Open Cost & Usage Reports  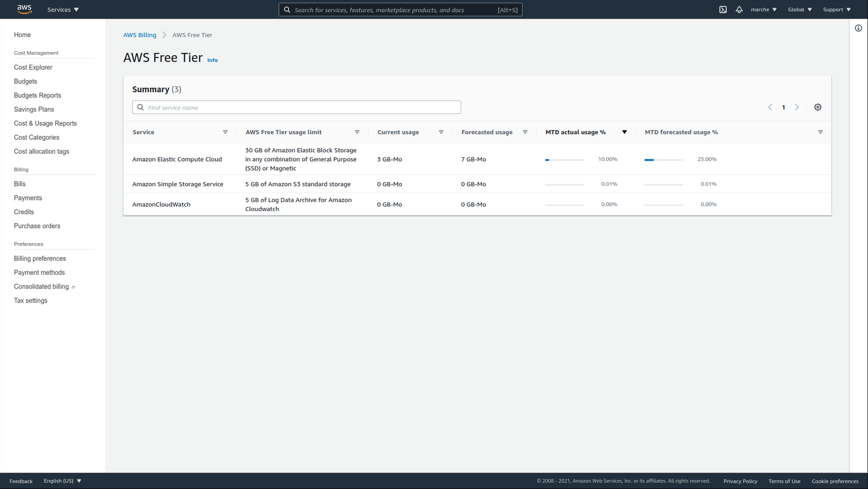[x=45, y=124]
